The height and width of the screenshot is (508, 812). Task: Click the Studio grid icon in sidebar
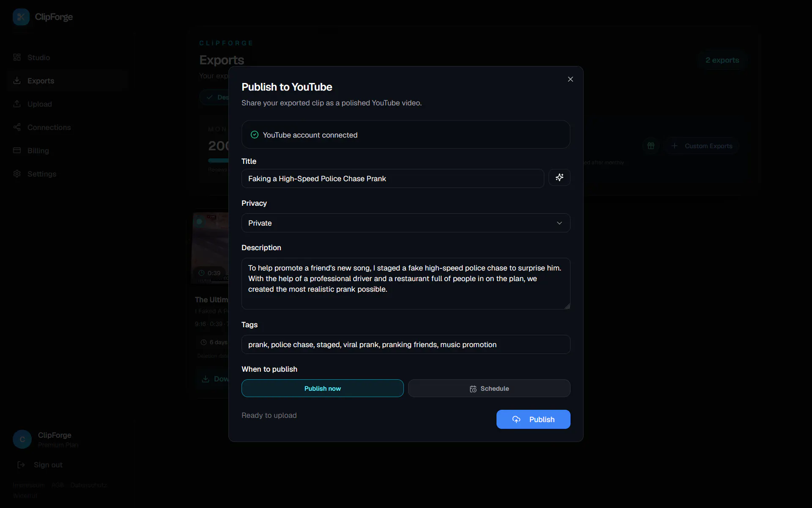[x=17, y=57]
